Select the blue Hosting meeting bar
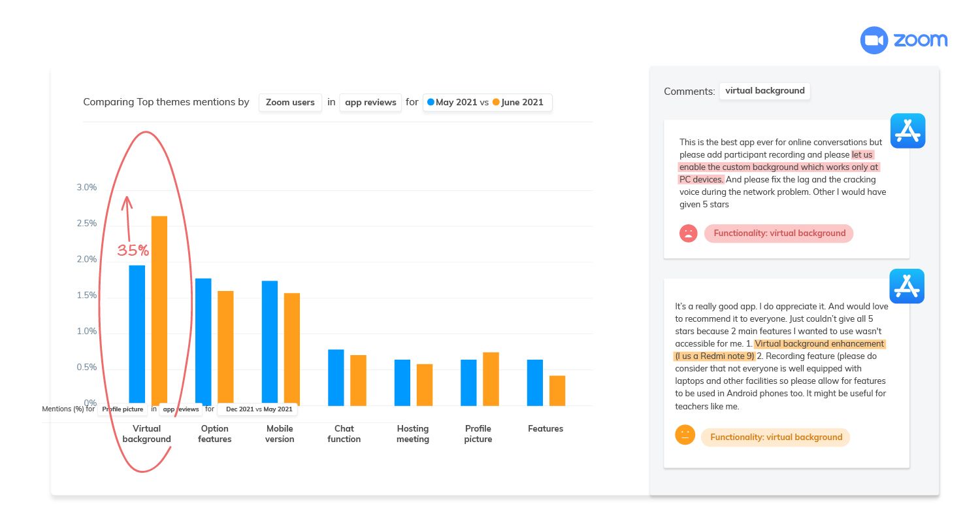This screenshot has height=531, width=980. point(402,383)
